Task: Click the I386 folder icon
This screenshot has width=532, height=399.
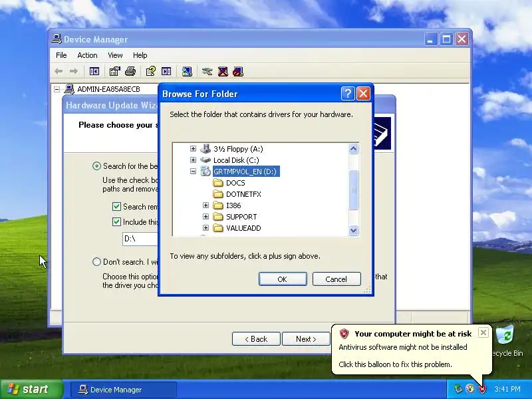Action: [218, 205]
